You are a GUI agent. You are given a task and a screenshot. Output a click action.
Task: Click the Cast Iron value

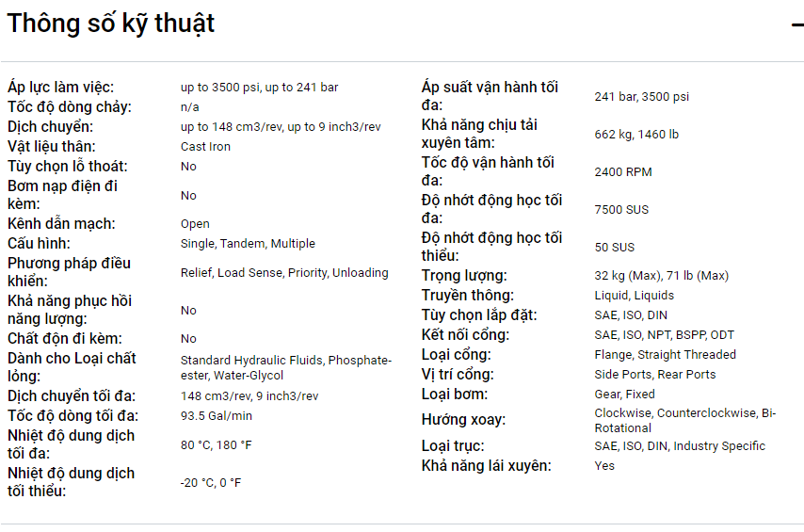pos(205,147)
